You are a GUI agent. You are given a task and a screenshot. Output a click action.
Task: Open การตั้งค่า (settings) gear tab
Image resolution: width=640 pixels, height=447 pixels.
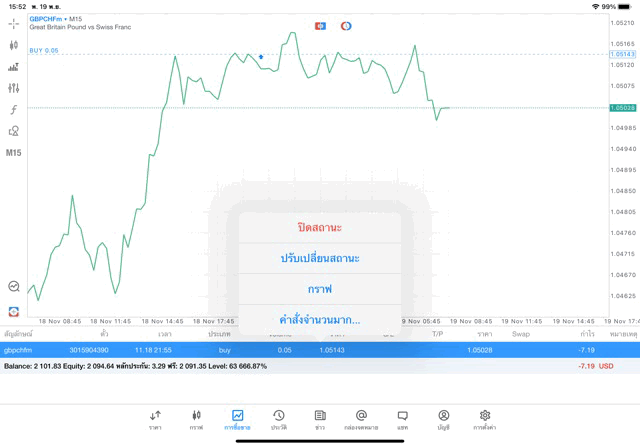pyautogui.click(x=485, y=419)
